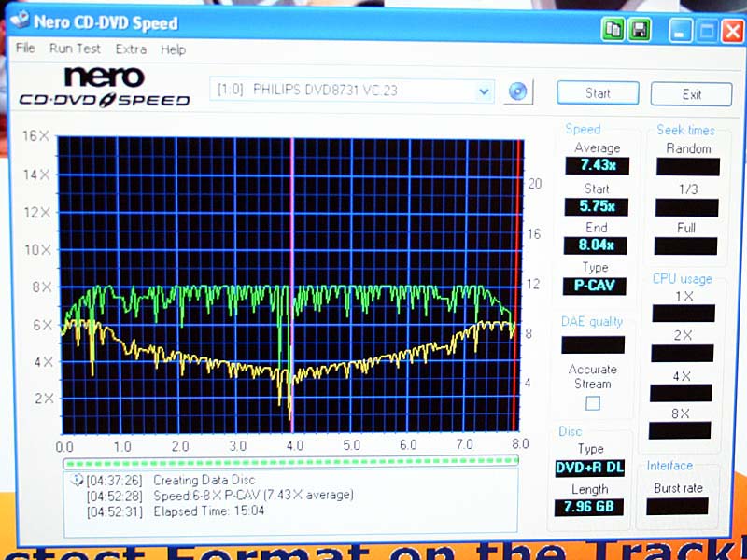Open the Extra menu
Viewport: 747px width, 560px height.
pos(131,49)
